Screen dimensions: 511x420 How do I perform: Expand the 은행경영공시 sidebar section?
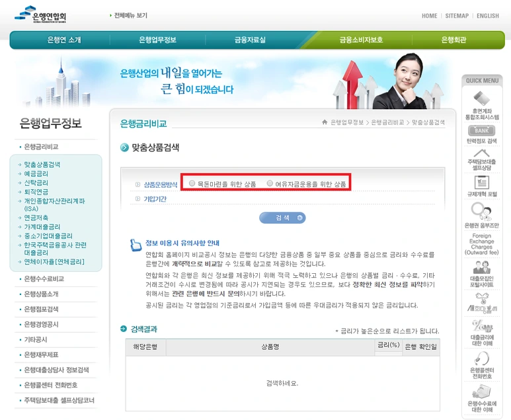pyautogui.click(x=41, y=325)
